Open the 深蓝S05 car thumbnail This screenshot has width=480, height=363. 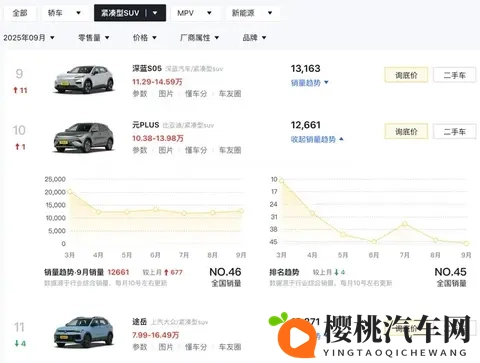(84, 79)
